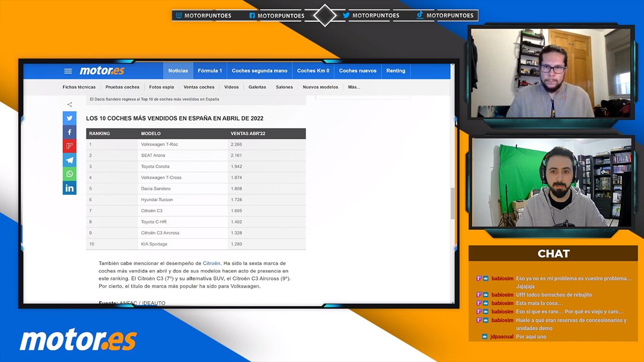Select the KIA Sportage table cell

pos(183,244)
